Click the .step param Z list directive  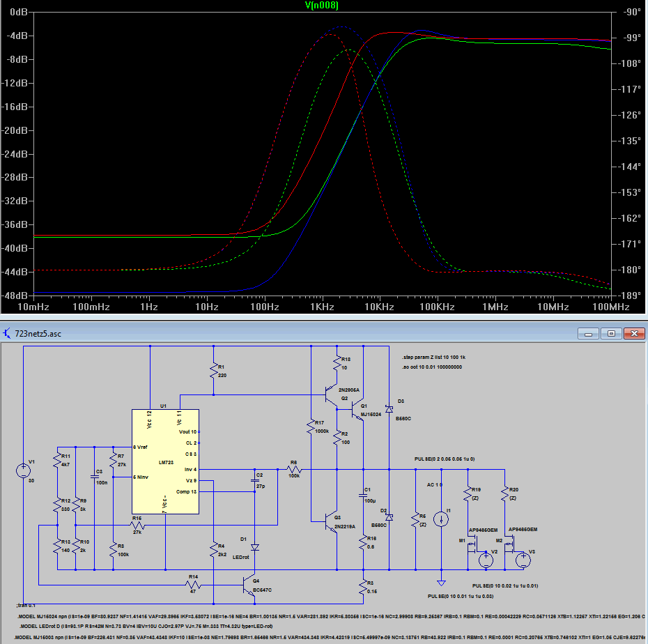pos(434,357)
